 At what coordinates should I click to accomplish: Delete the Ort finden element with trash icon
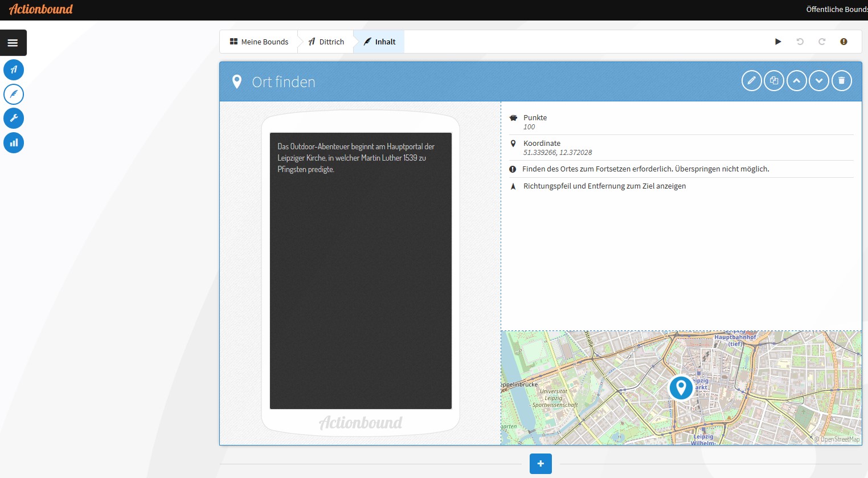[x=842, y=81]
